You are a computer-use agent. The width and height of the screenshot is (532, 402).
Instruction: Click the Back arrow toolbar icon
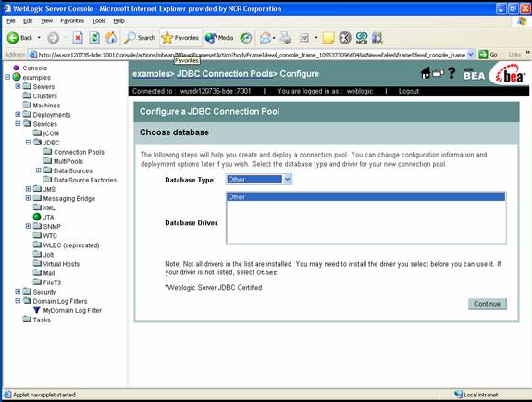(13, 38)
